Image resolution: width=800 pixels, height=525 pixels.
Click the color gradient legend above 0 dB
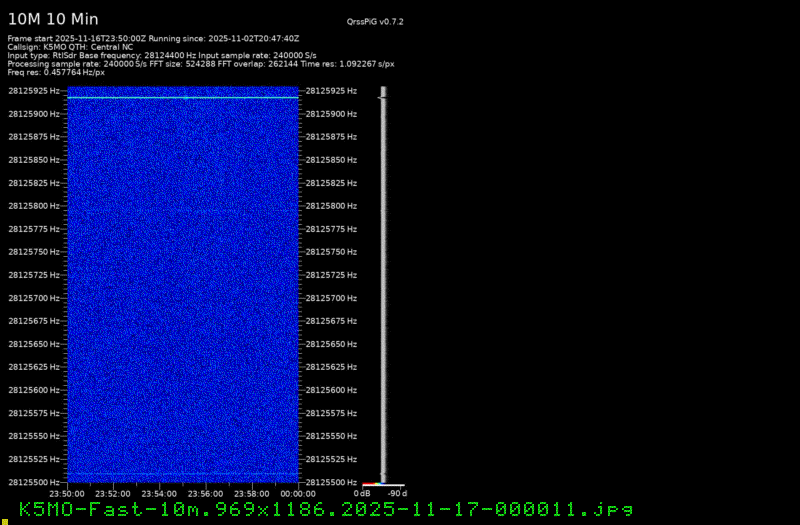pyautogui.click(x=372, y=484)
